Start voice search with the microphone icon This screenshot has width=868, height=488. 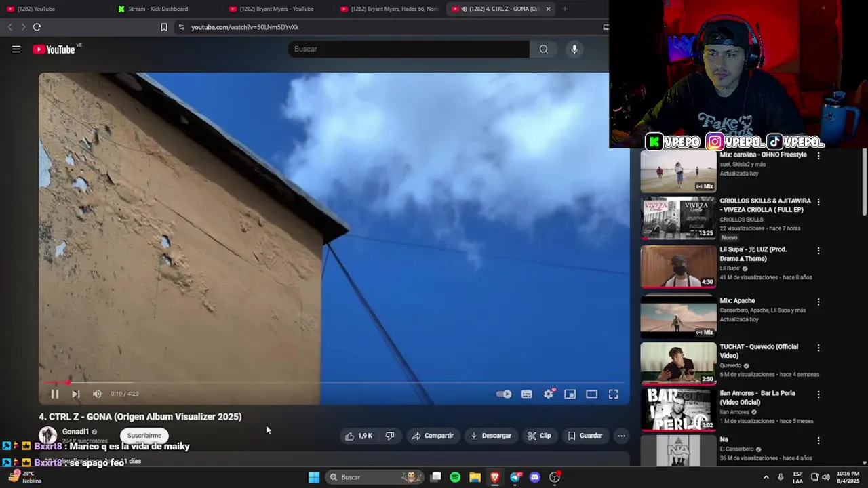coord(574,49)
